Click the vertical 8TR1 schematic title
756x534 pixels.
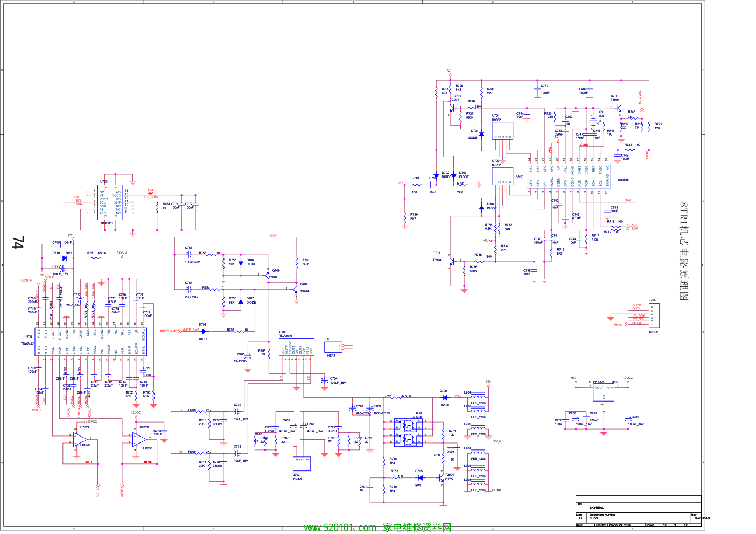(x=684, y=251)
